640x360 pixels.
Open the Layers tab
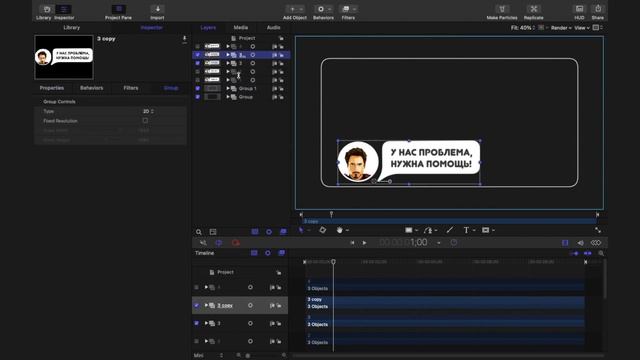(x=208, y=27)
